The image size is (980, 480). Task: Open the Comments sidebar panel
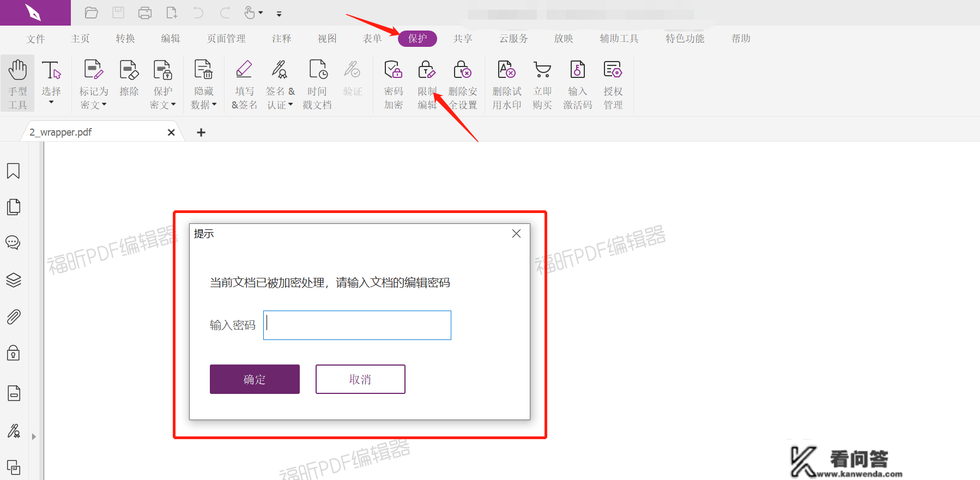(14, 243)
